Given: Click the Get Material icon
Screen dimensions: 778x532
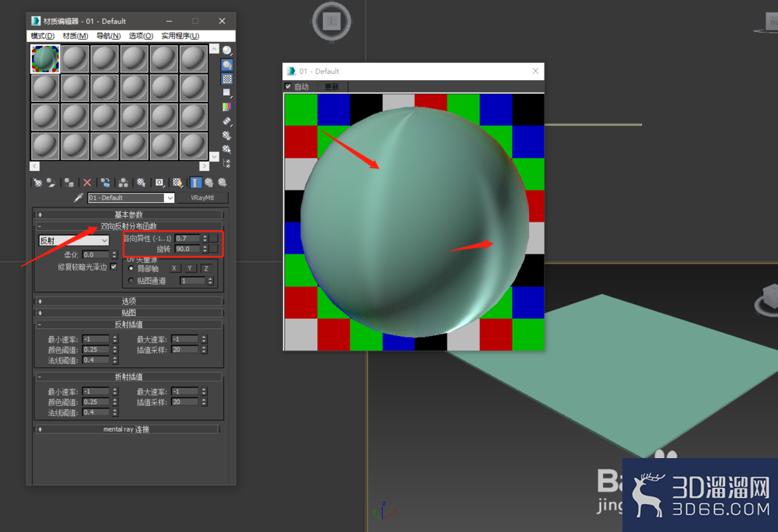Looking at the screenshot, I should click(37, 183).
